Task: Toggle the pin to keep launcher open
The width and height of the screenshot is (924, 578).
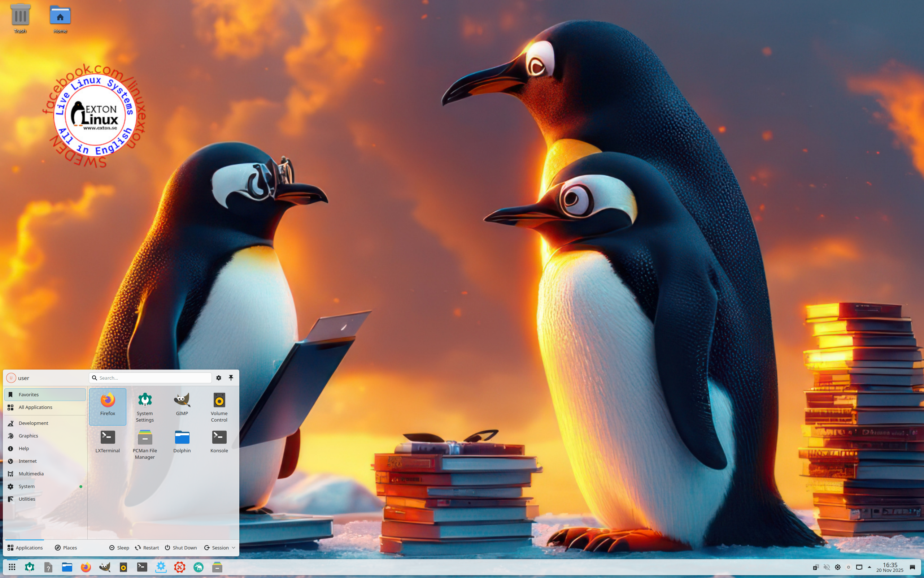Action: click(231, 378)
